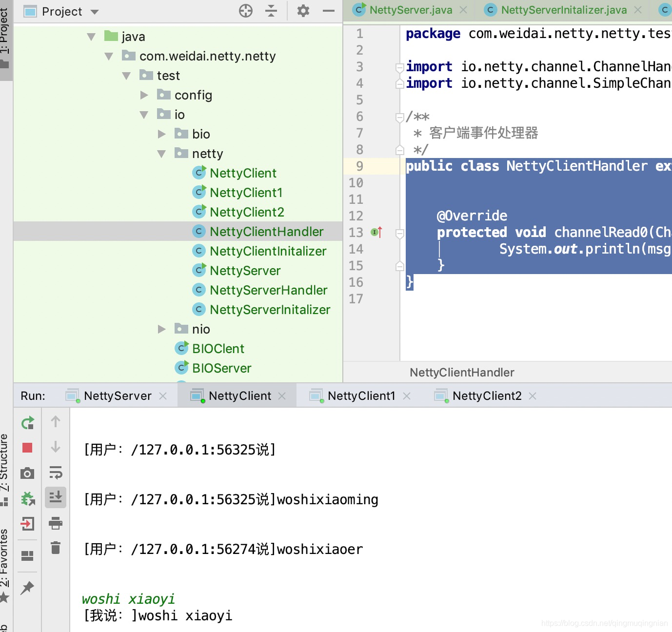Viewport: 672px width, 632px height.
Task: Collapse the test package
Action: [x=126, y=76]
